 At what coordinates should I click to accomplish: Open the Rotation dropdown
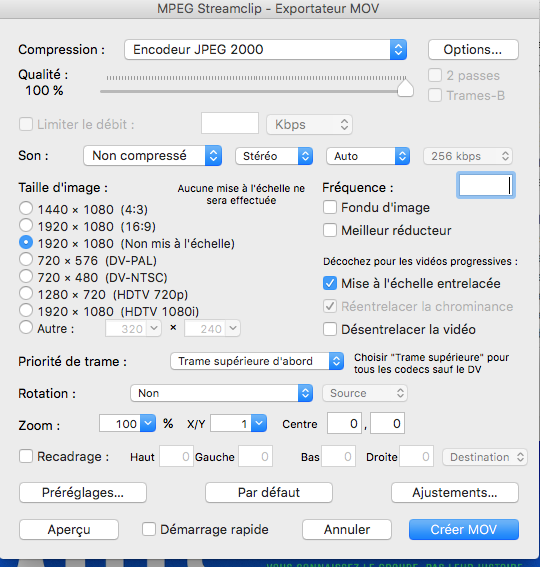pyautogui.click(x=221, y=393)
